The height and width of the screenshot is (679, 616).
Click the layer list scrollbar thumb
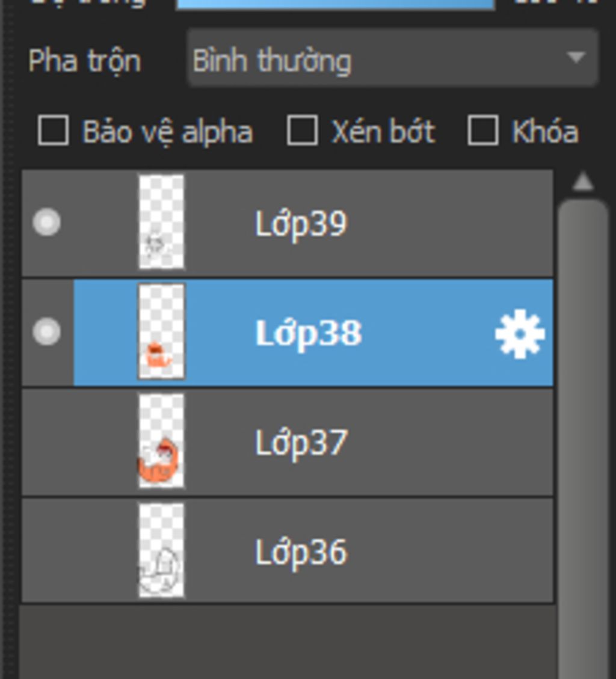point(583,421)
